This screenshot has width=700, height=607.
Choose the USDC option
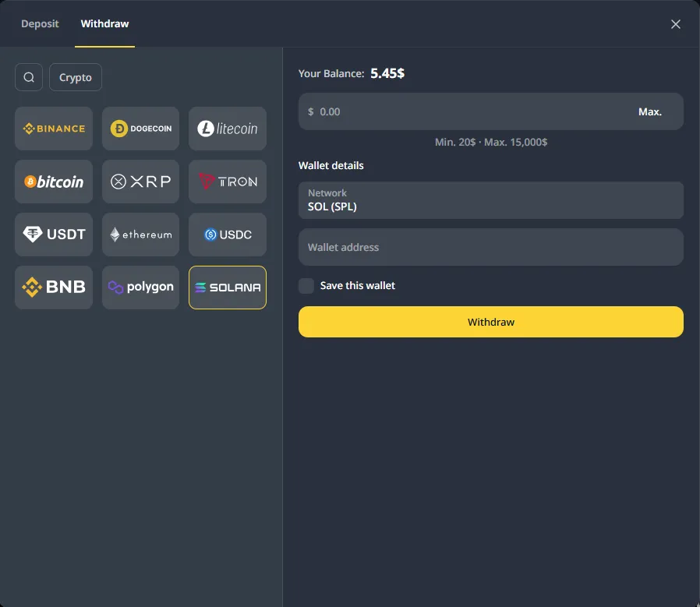click(x=228, y=235)
